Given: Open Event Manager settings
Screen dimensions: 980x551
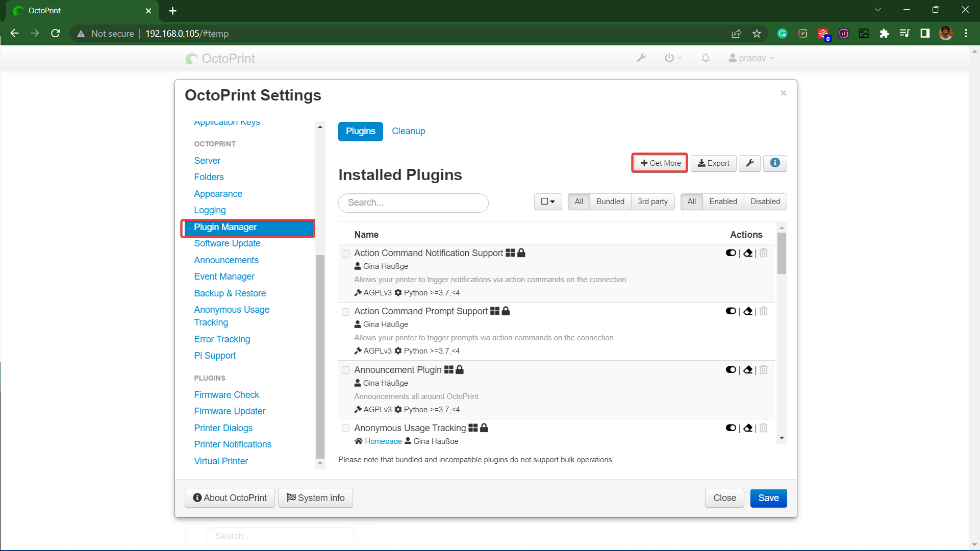Looking at the screenshot, I should point(224,277).
